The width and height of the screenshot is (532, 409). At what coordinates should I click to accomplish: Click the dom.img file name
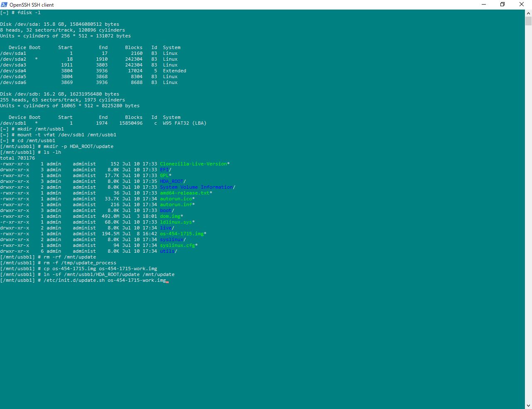(x=170, y=216)
